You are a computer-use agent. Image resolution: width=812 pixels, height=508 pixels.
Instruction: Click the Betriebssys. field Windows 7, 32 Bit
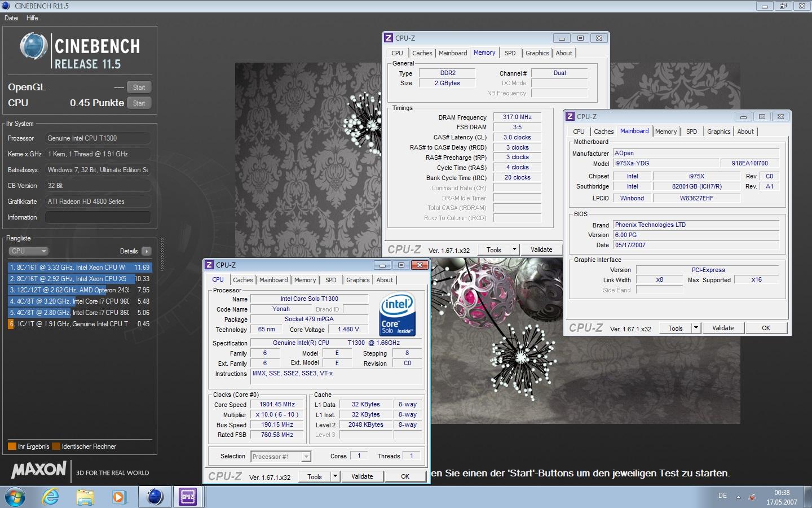98,170
